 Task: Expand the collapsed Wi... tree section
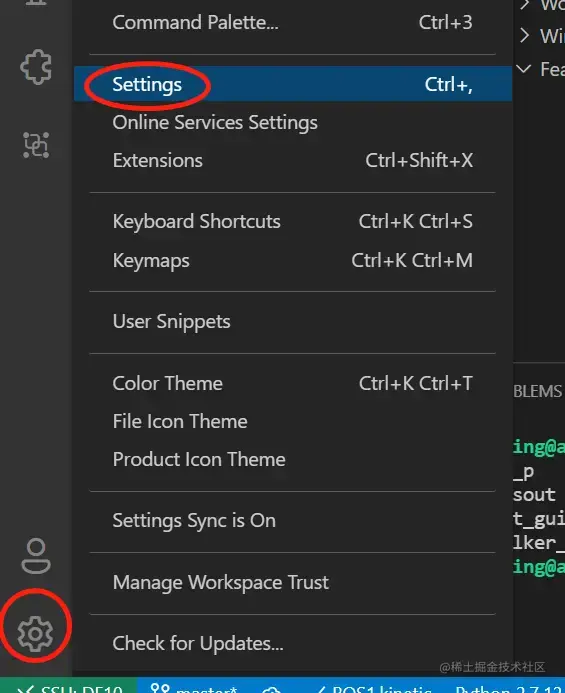(524, 35)
